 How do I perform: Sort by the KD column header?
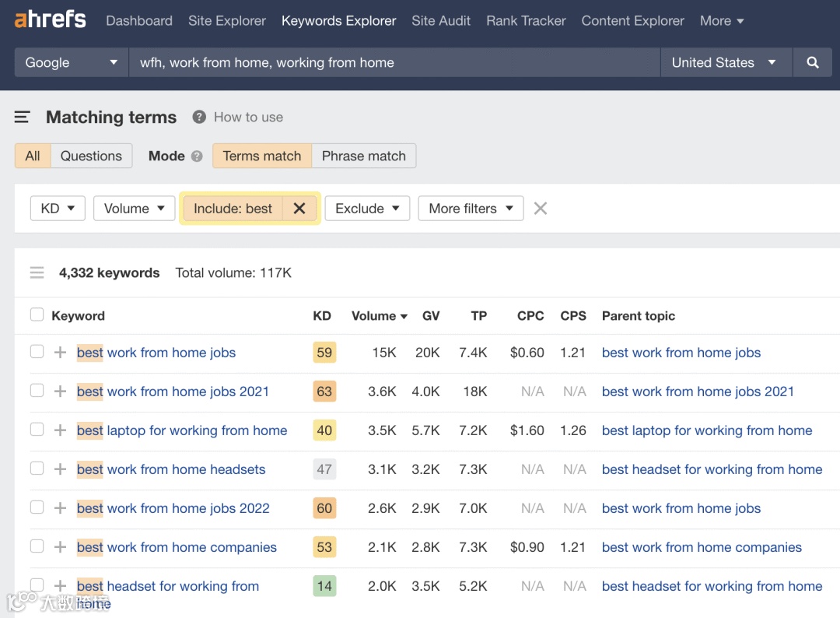(322, 316)
